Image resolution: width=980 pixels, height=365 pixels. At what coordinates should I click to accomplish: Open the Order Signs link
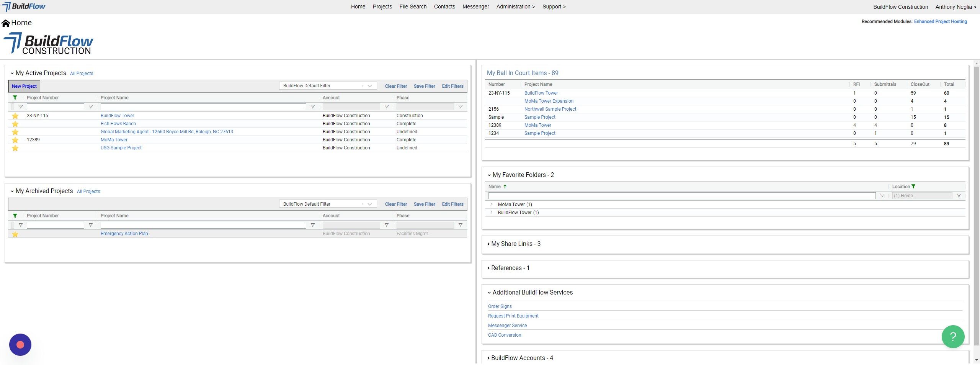(500, 306)
